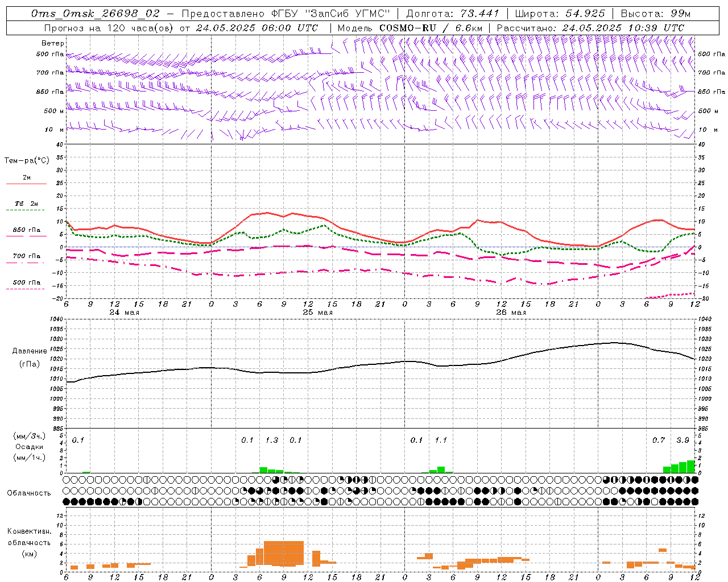Click the Осадки panel label
Viewport: 728px width, 582px height.
tap(30, 447)
